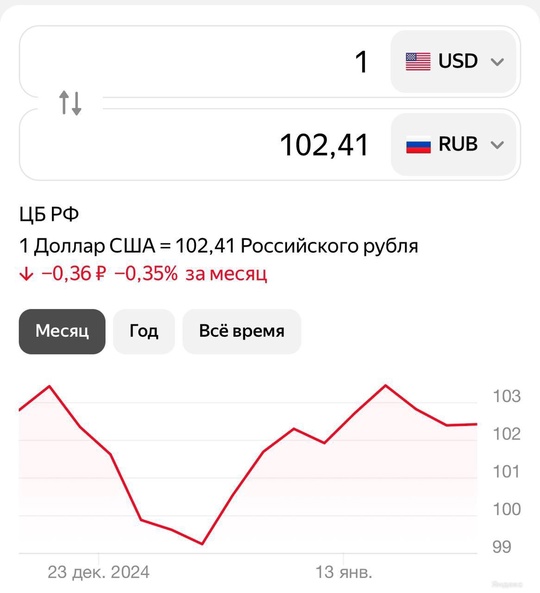Click the red down-arrow change indicator
This screenshot has width=540, height=593.
pos(26,274)
